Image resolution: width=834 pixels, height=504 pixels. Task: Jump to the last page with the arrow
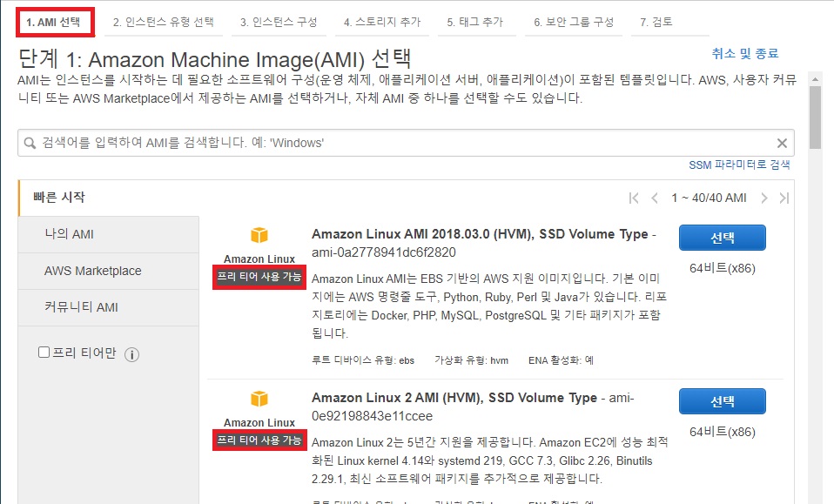[784, 198]
